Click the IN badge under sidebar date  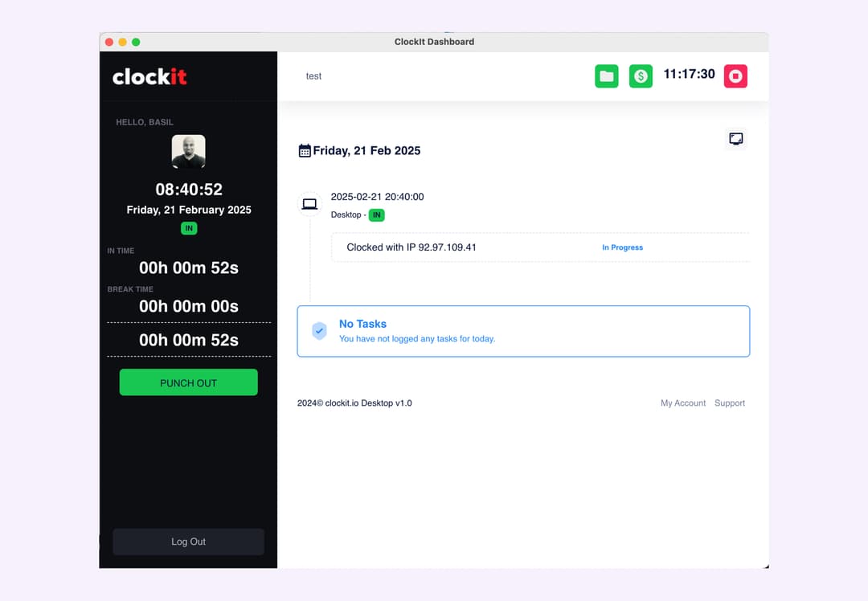pos(189,228)
